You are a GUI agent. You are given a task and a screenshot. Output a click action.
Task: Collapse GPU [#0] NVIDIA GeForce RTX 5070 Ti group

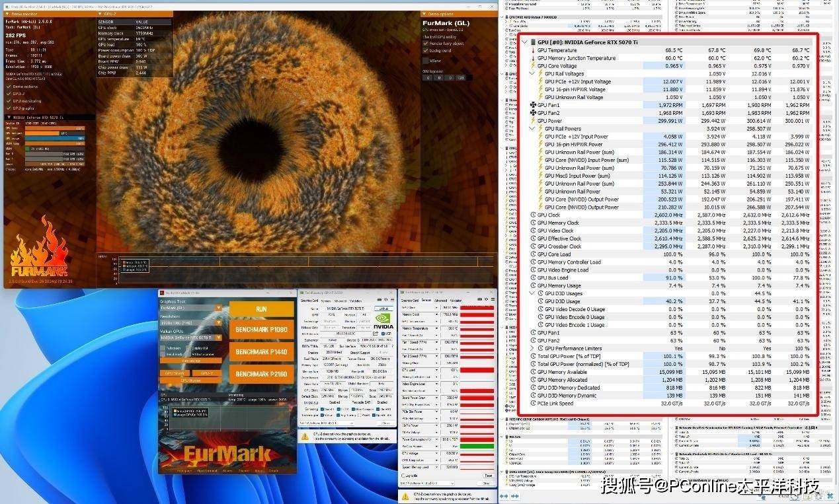[525, 42]
